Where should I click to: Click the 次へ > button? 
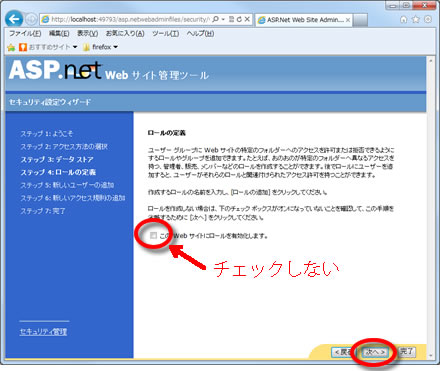tap(375, 352)
